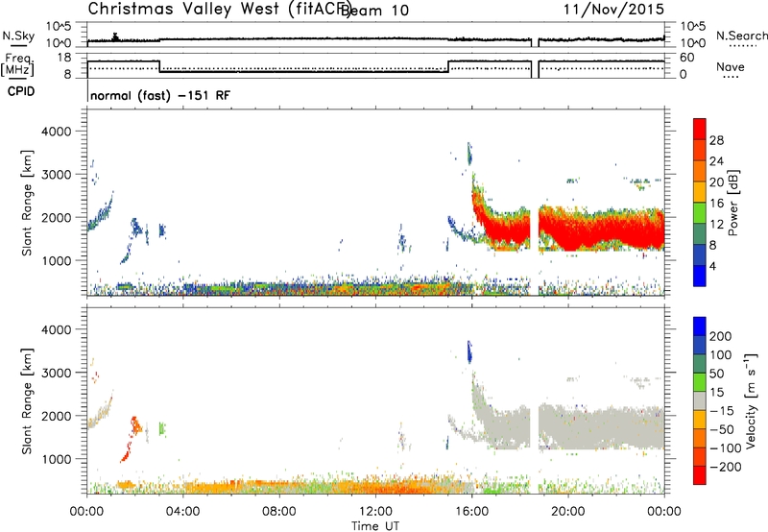Click the blue velocity patch near 3500 km

click(x=469, y=351)
